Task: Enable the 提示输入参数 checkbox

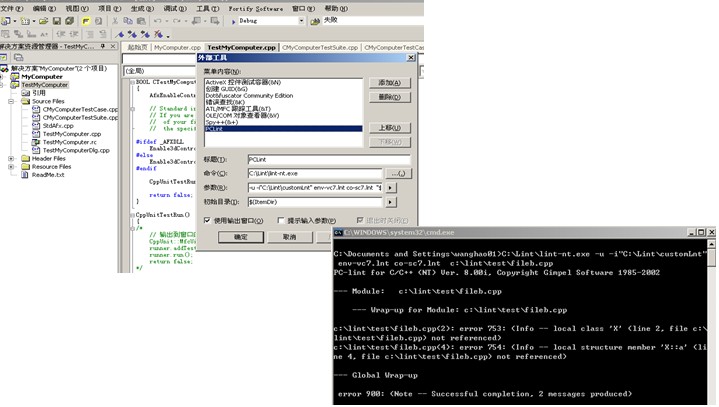Action: pyautogui.click(x=281, y=220)
